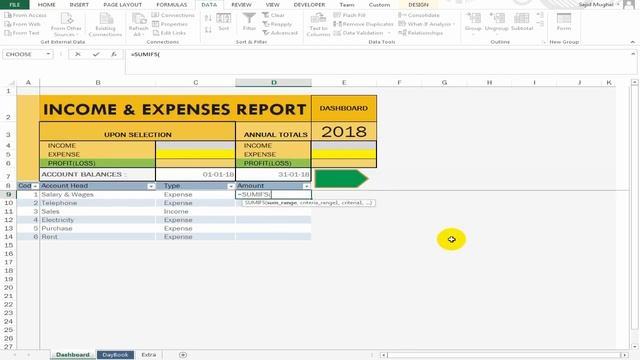This screenshot has height=360, width=640.
Task: Switch to the REVIEW ribbon tab
Action: (x=241, y=4)
